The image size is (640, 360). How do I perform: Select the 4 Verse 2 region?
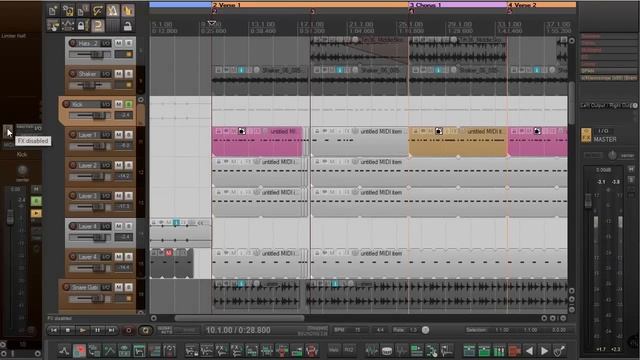pos(542,4)
